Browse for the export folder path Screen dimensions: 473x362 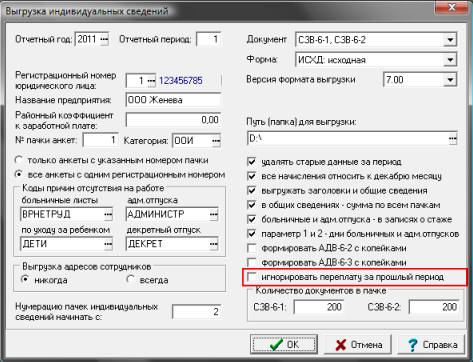click(x=452, y=138)
